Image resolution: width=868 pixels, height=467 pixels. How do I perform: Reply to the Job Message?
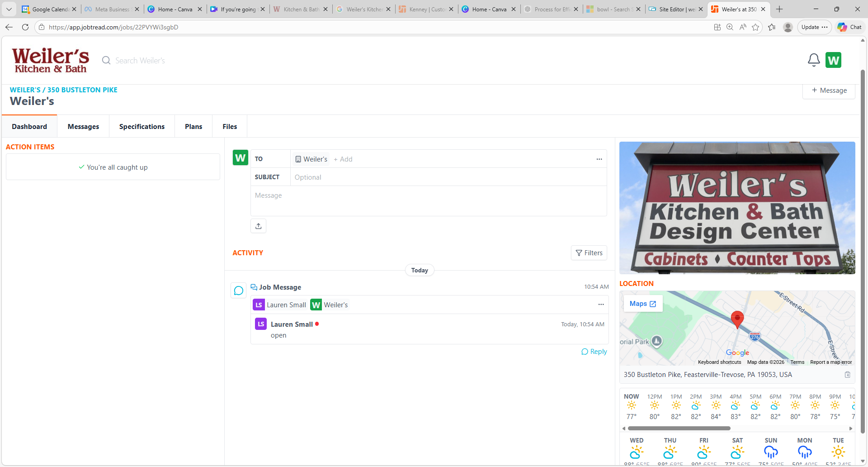pos(594,352)
